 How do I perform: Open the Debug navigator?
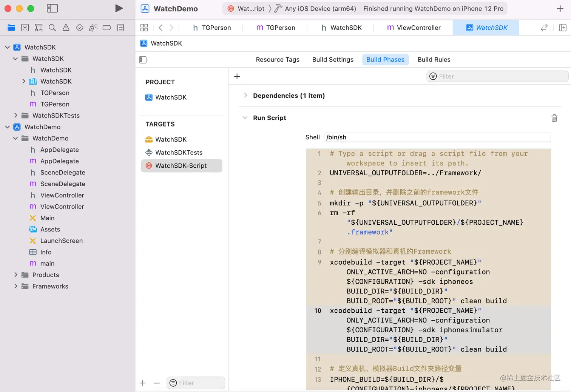pyautogui.click(x=93, y=28)
